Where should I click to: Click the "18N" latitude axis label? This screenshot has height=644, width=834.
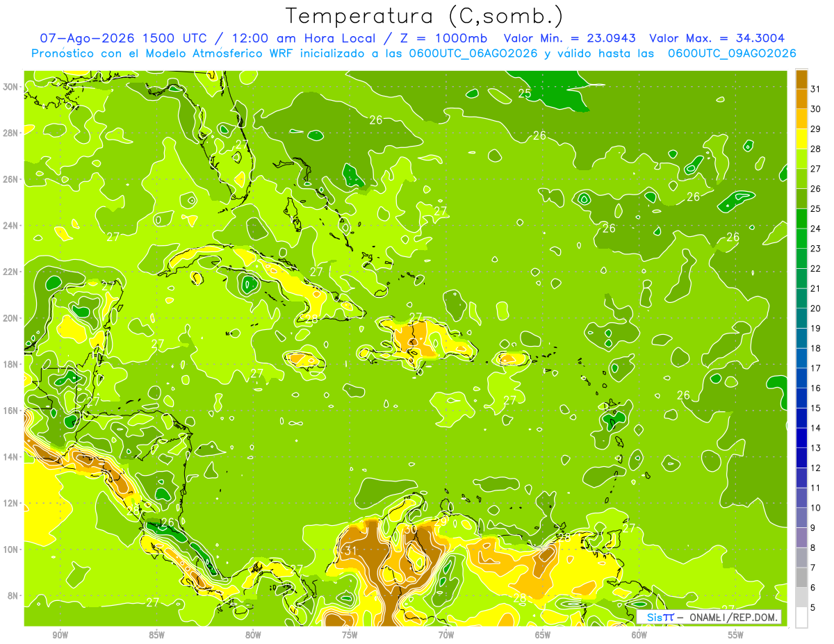(12, 364)
